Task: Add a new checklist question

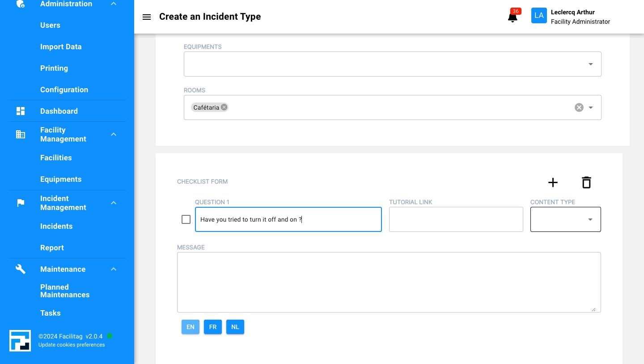Action: point(553,182)
